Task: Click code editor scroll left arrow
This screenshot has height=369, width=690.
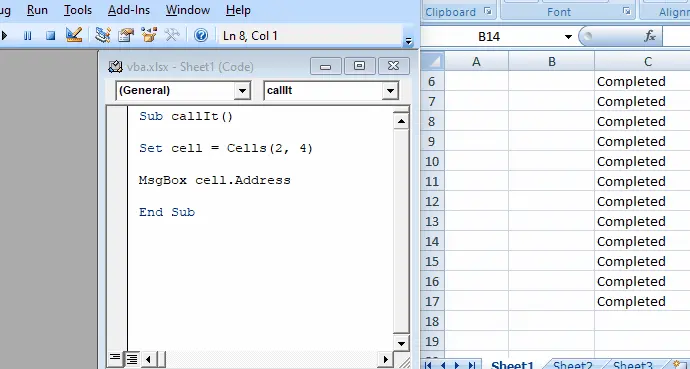Action: (x=148, y=359)
